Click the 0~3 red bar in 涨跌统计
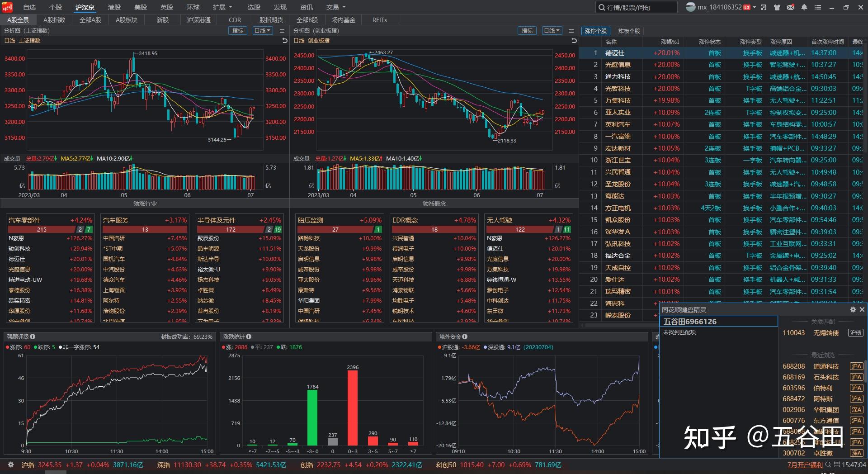This screenshot has width=868, height=474. (353, 408)
